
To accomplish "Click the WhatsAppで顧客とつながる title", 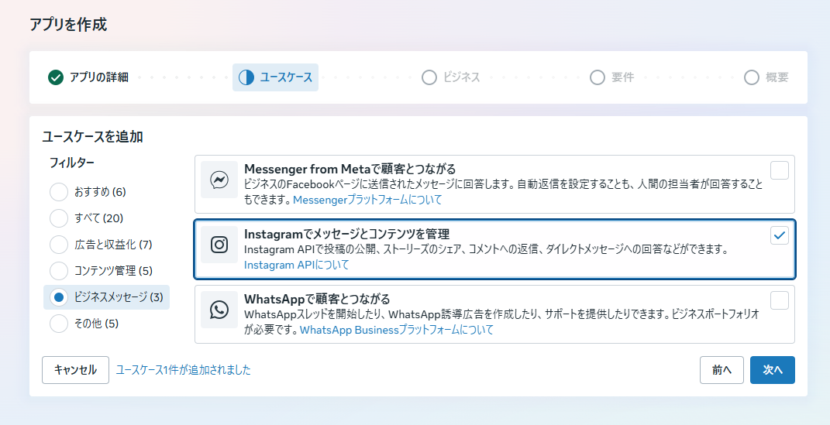I will coord(317,299).
